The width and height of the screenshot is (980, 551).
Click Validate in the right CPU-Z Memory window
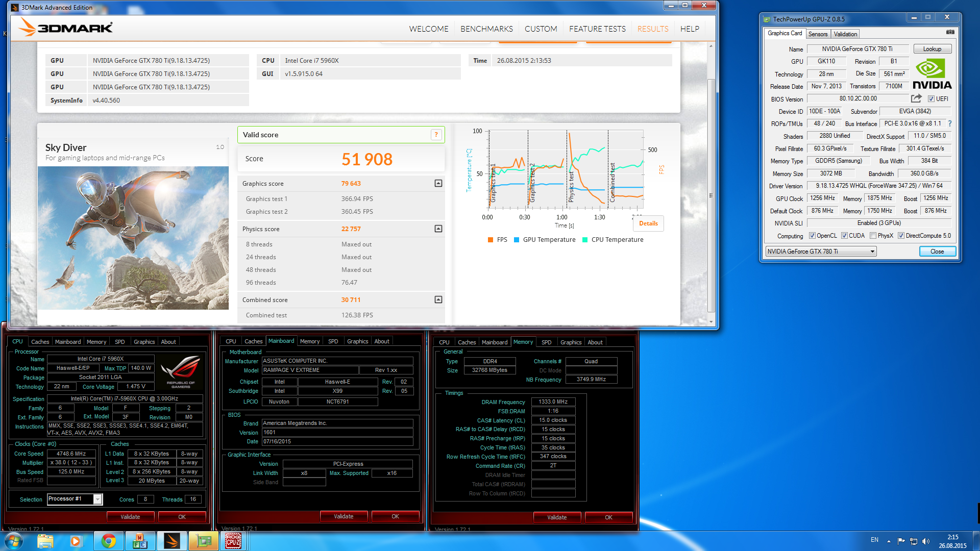(557, 517)
